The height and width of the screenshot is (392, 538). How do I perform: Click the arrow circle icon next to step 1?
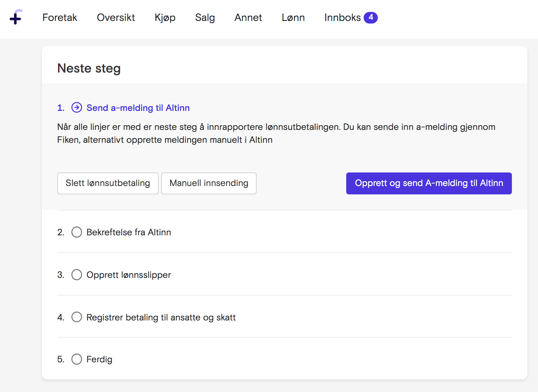coord(77,107)
